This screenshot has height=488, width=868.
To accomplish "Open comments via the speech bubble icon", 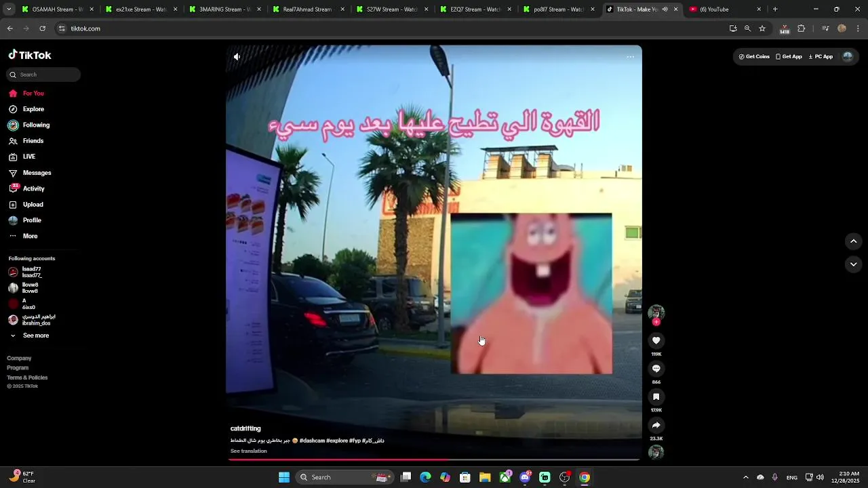I will click(656, 369).
